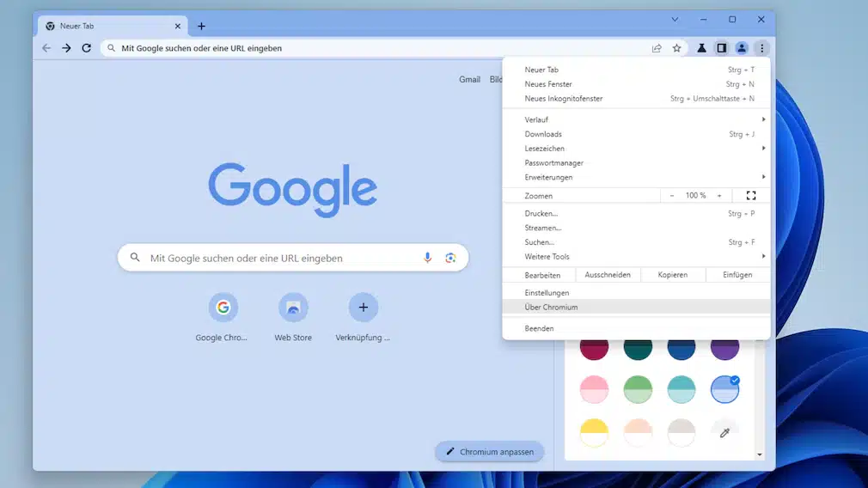The width and height of the screenshot is (868, 488).
Task: Enter fullscreen via zoom row icon
Action: coord(750,195)
